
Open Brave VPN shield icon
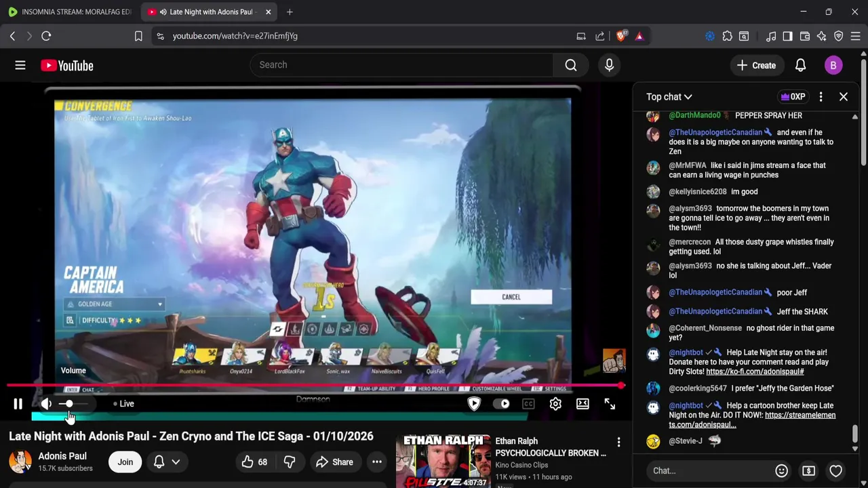839,36
